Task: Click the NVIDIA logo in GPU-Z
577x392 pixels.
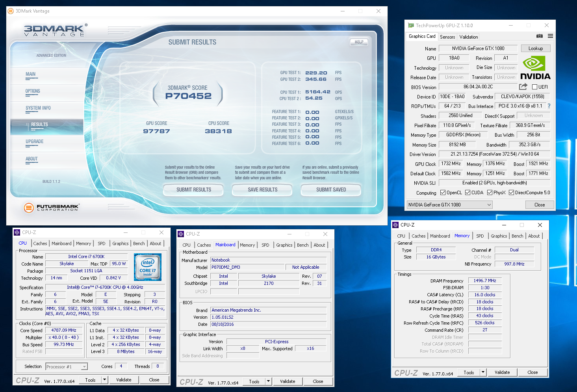Action: (535, 68)
